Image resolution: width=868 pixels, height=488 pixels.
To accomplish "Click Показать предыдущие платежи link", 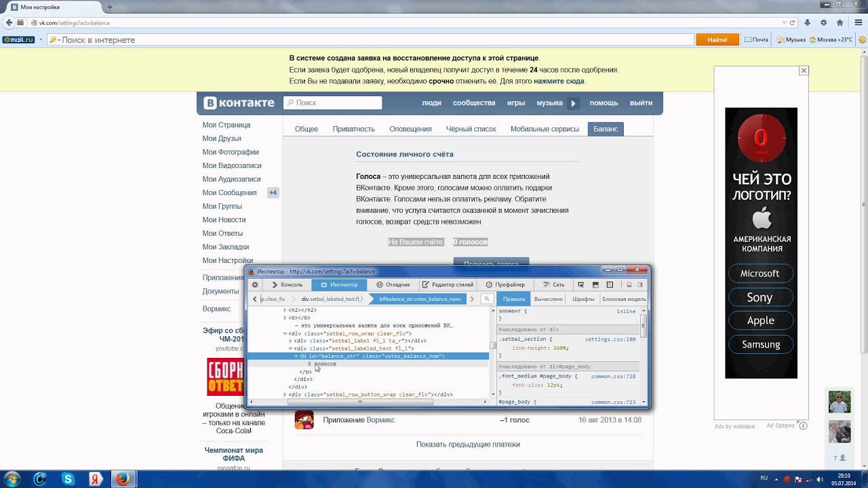I will [x=468, y=445].
